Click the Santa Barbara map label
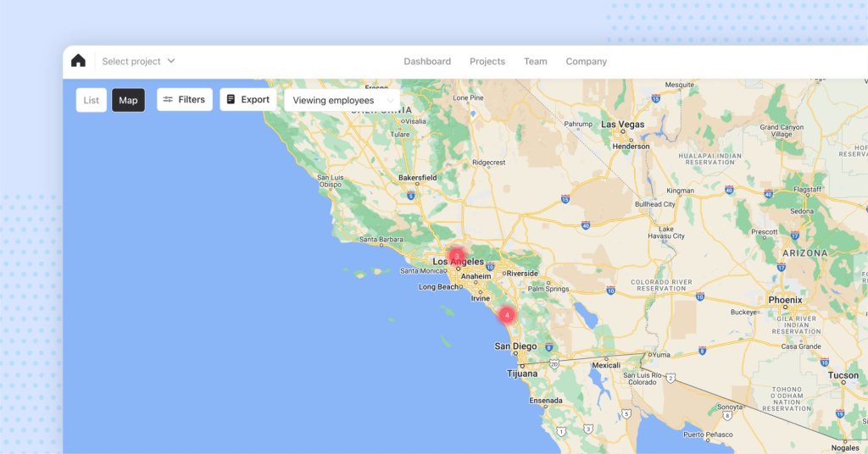 [x=381, y=240]
